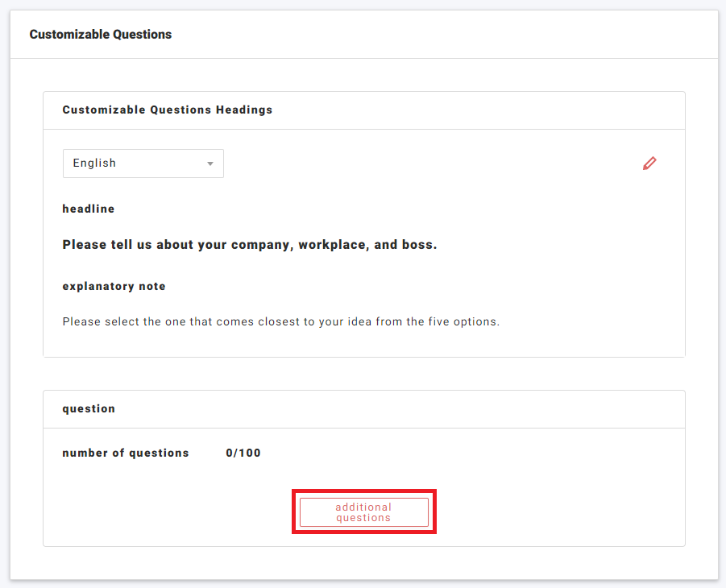
Task: Click the question section header
Action: coord(89,408)
